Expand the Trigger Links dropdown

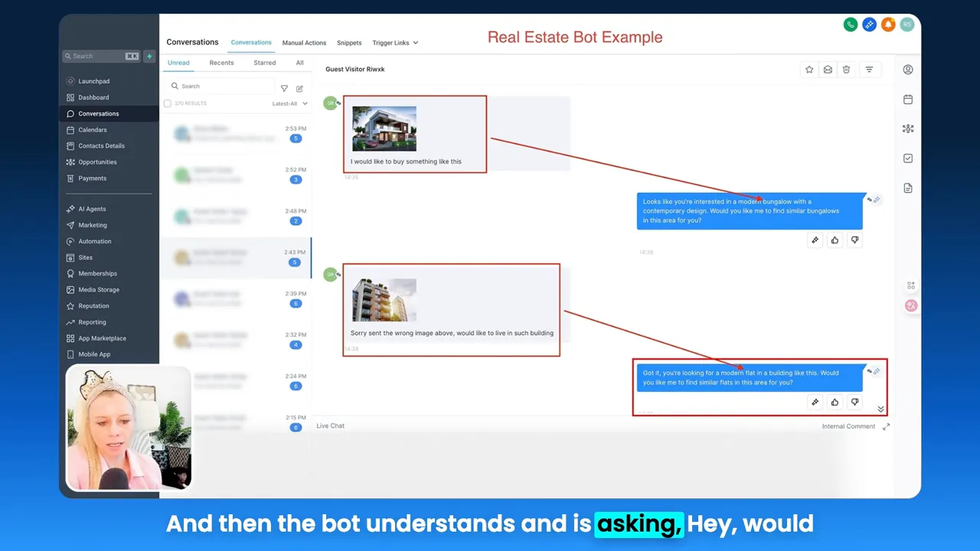point(395,43)
